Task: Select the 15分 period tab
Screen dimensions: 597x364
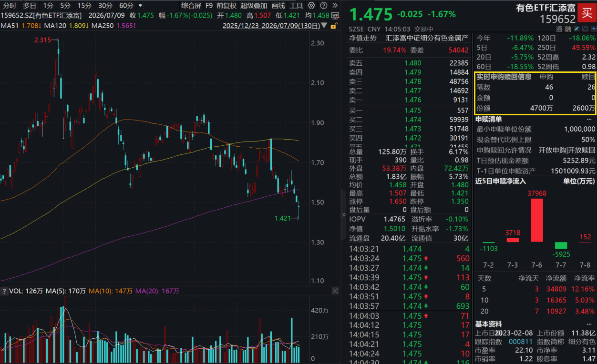Action: tap(84, 6)
